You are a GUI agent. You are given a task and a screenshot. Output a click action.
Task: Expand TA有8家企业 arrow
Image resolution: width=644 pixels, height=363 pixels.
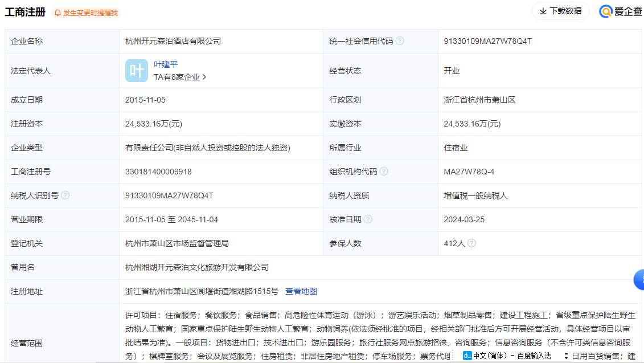(204, 78)
